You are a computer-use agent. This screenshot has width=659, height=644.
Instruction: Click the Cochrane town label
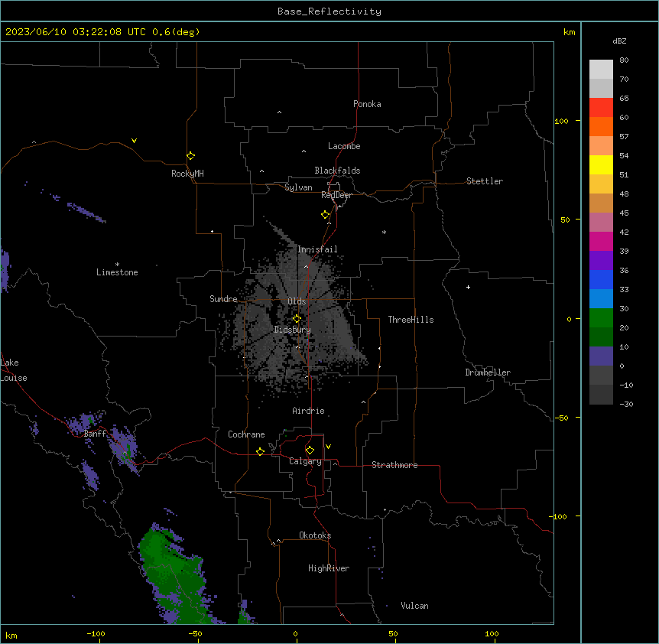click(246, 434)
